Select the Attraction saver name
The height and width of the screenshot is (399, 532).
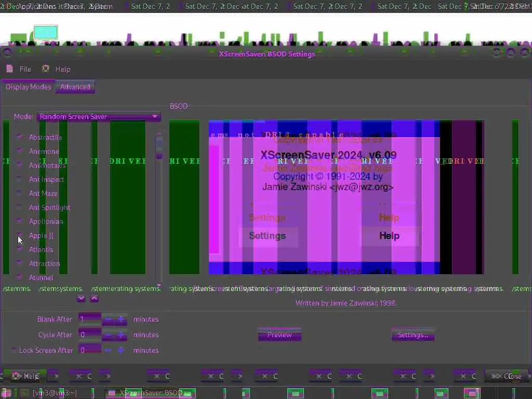(x=45, y=263)
